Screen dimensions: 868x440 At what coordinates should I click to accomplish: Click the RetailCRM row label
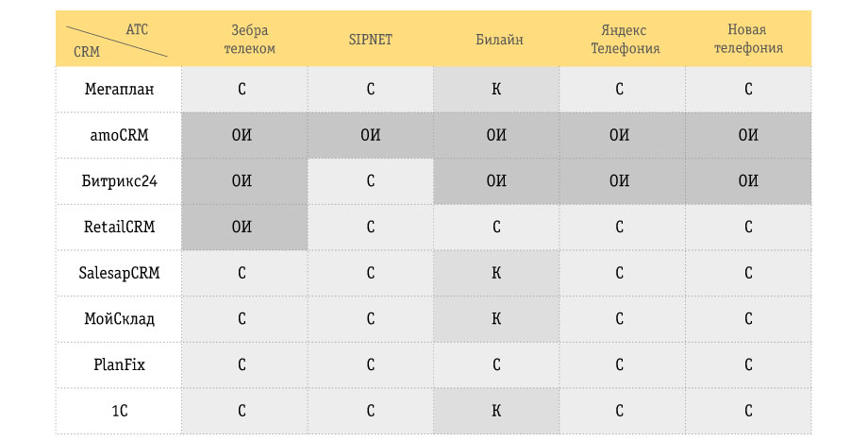click(119, 227)
